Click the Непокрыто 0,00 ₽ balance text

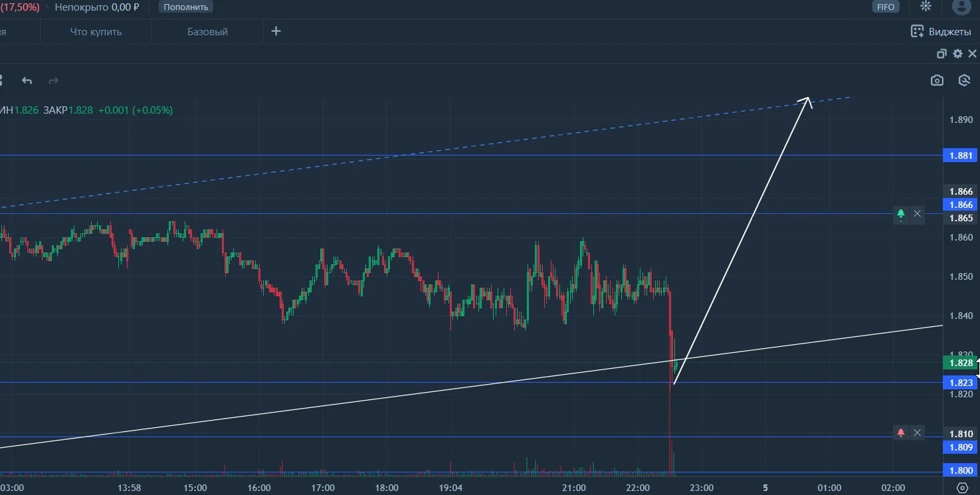pyautogui.click(x=97, y=7)
